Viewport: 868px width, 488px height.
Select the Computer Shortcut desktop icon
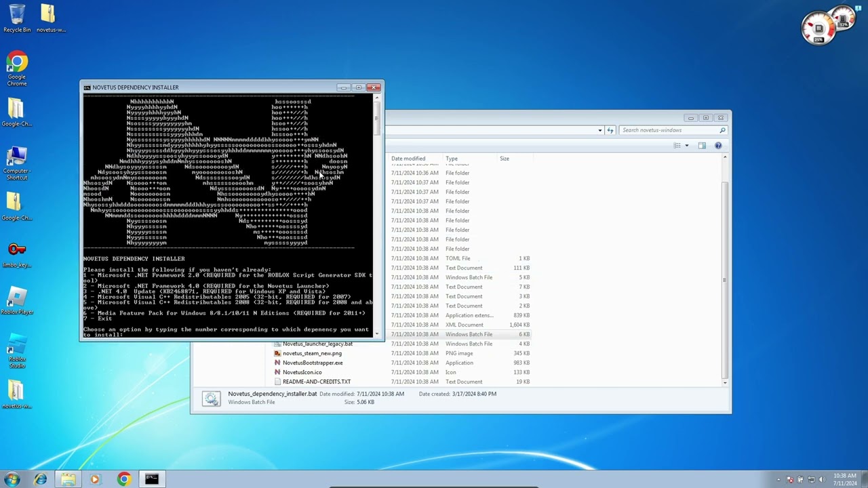point(17,163)
